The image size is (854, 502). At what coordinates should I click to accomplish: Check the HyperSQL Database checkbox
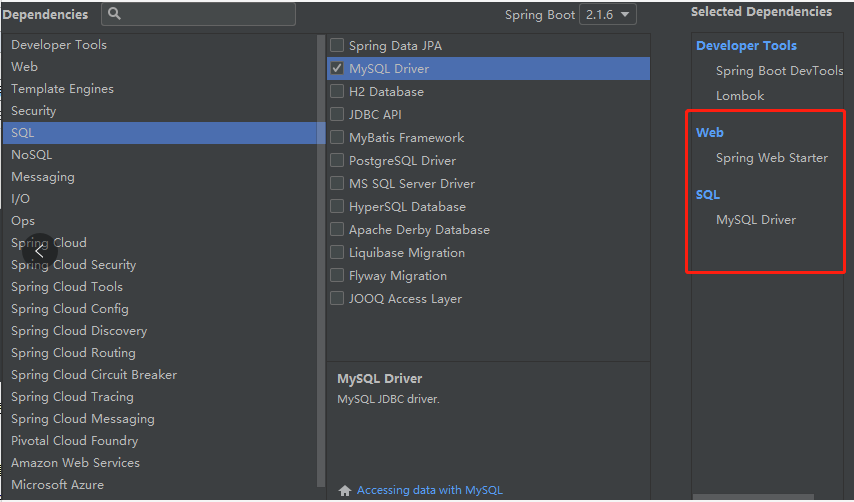point(337,206)
